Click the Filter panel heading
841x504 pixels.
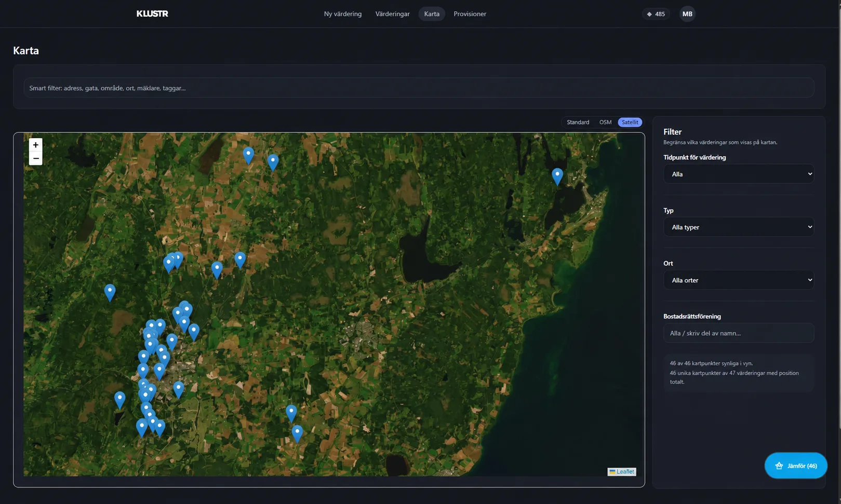click(672, 132)
